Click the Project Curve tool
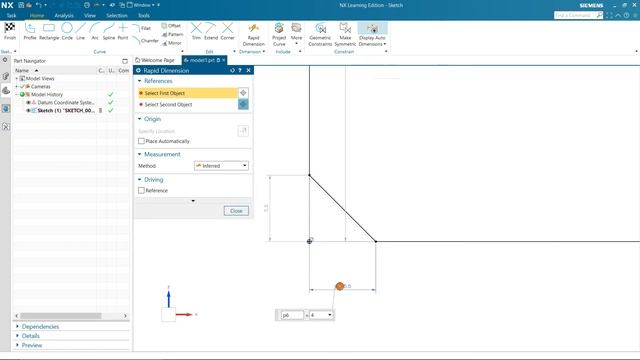 pyautogui.click(x=279, y=34)
